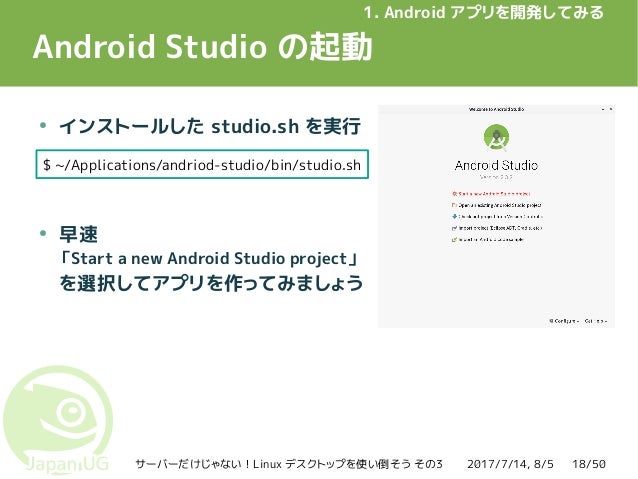Minimize the Welcome to Android Studio window

point(603,109)
